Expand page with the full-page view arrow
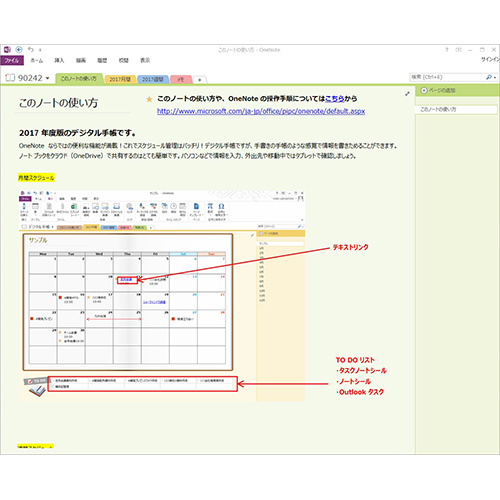 coord(407,94)
